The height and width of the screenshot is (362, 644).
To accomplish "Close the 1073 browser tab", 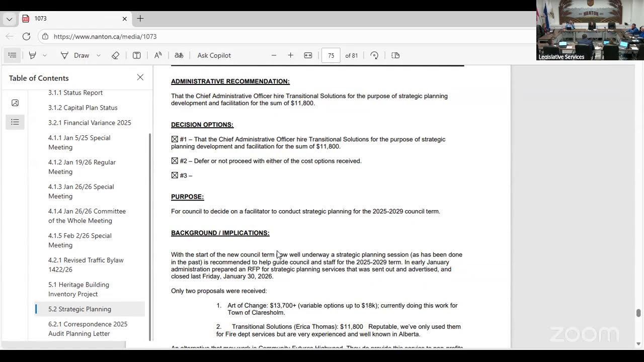I will (x=124, y=19).
